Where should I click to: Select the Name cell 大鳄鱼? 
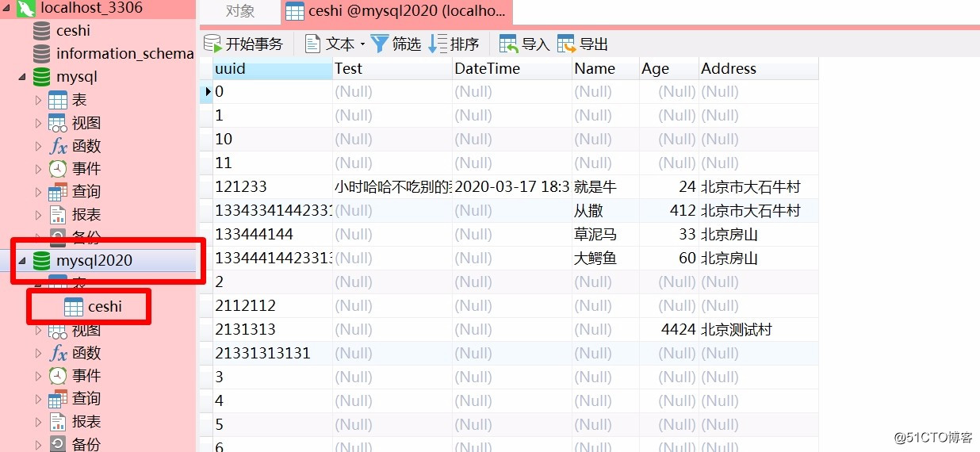click(606, 259)
